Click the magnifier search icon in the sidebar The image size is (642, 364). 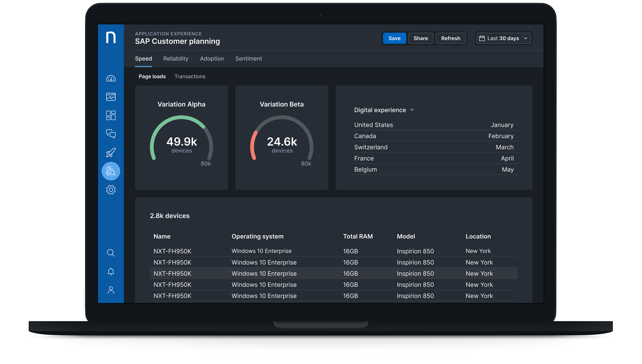(x=111, y=253)
